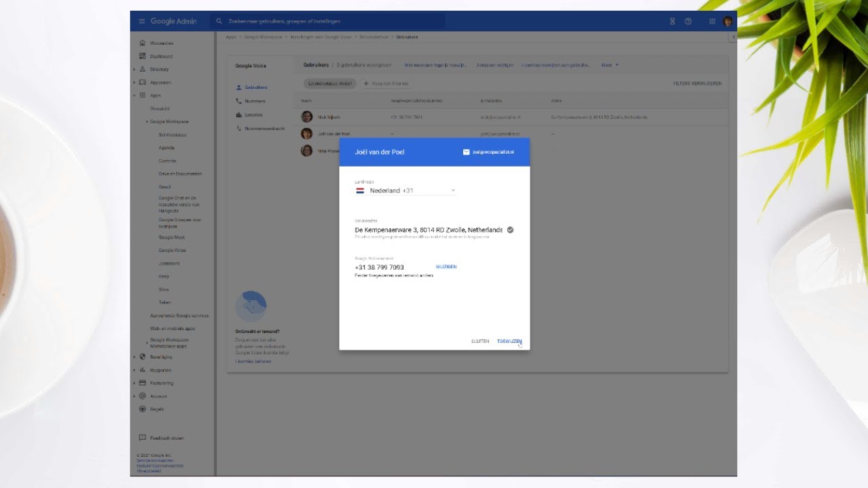This screenshot has width=868, height=488.
Task: Click the FILTERS VERWIJDEREN link
Action: 697,84
